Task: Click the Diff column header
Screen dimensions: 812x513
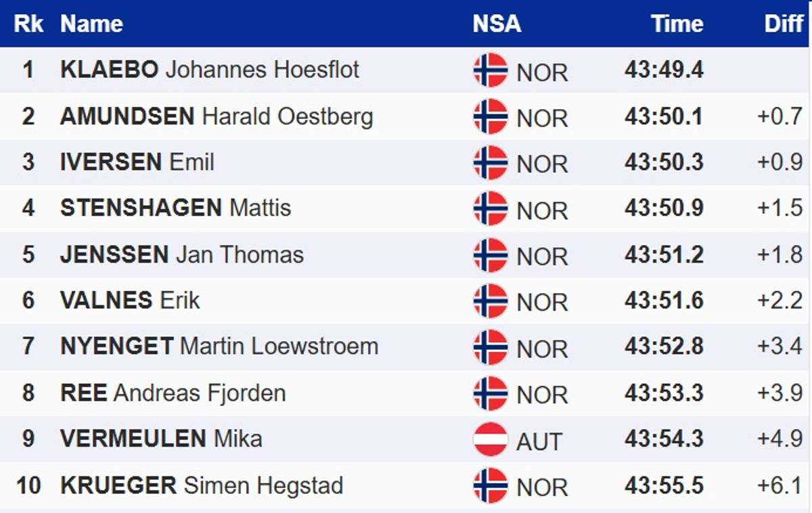Action: point(784,24)
